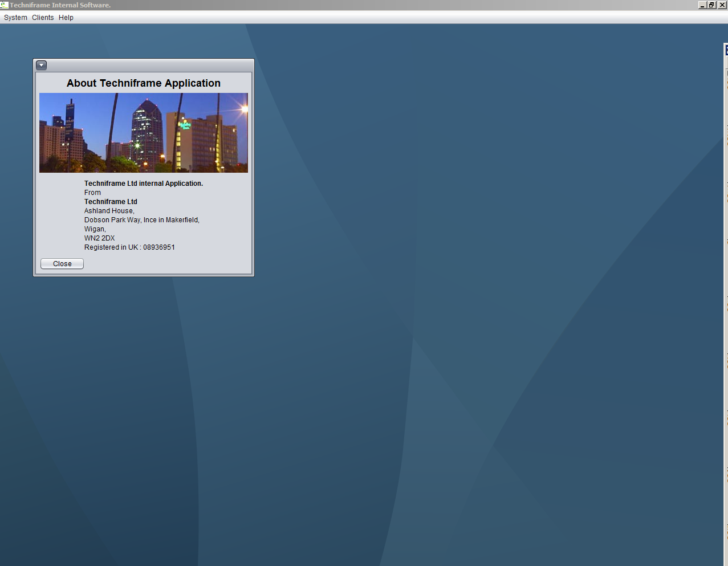Click the 'WN2 2DX' postcode line

[x=99, y=238]
